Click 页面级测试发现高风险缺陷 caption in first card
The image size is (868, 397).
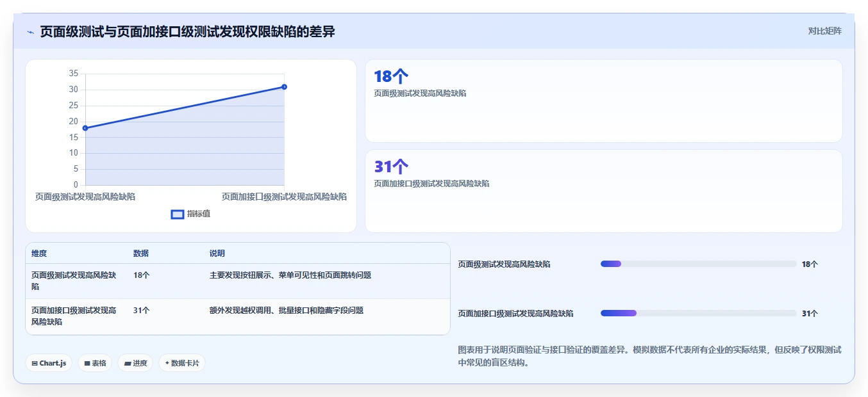[420, 93]
